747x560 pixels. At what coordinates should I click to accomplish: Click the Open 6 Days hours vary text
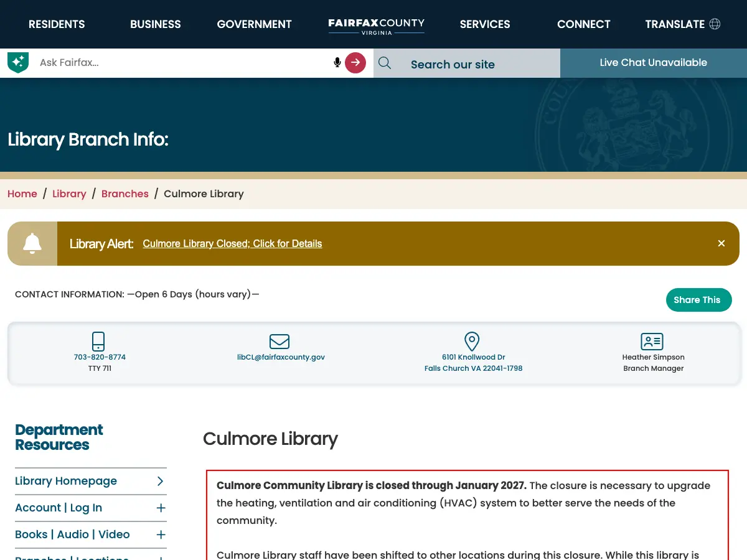[x=193, y=294]
